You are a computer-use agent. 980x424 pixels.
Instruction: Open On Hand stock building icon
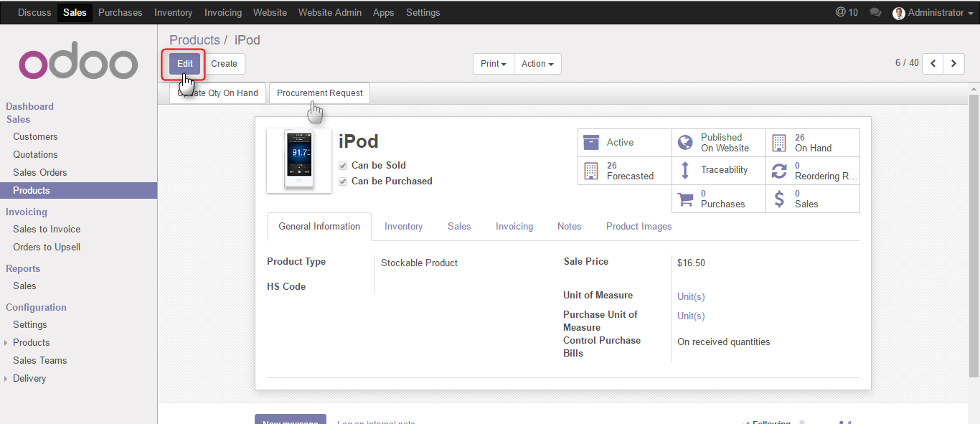779,142
